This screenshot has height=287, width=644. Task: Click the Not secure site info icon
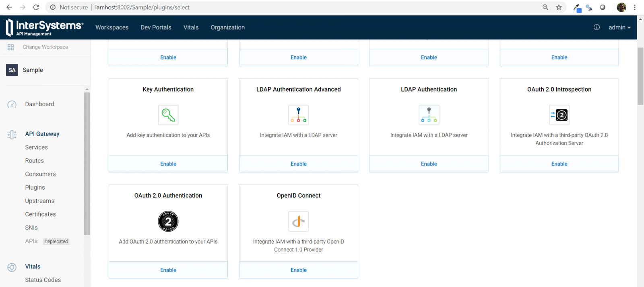pyautogui.click(x=53, y=7)
